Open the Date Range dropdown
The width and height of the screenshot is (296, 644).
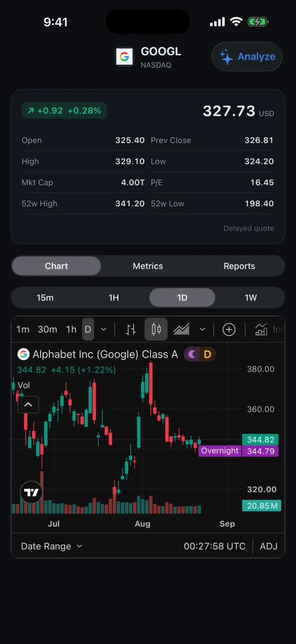51,546
